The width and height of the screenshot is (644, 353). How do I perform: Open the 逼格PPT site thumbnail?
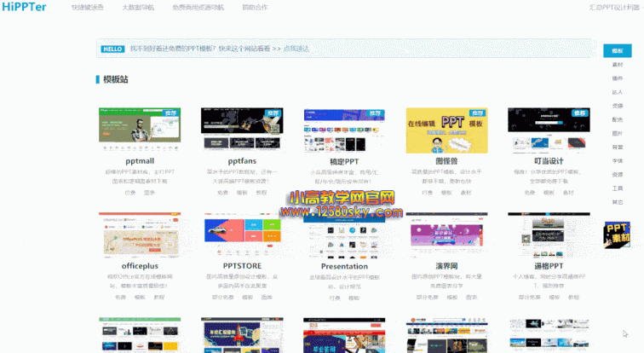tap(549, 235)
